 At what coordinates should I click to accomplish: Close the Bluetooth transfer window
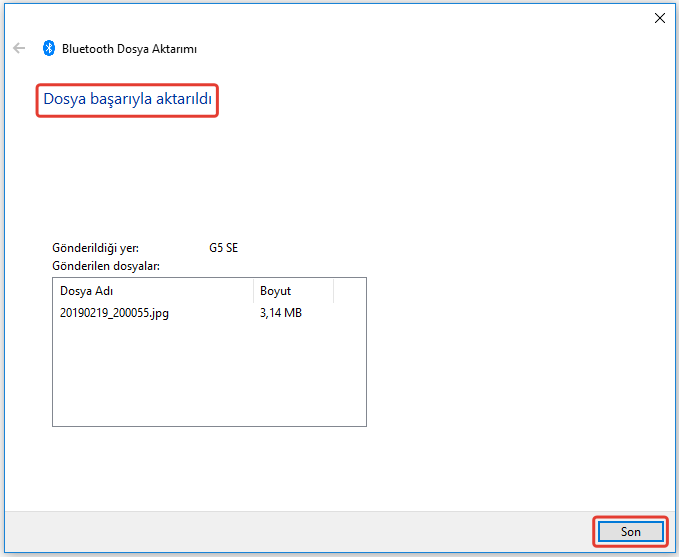click(659, 17)
